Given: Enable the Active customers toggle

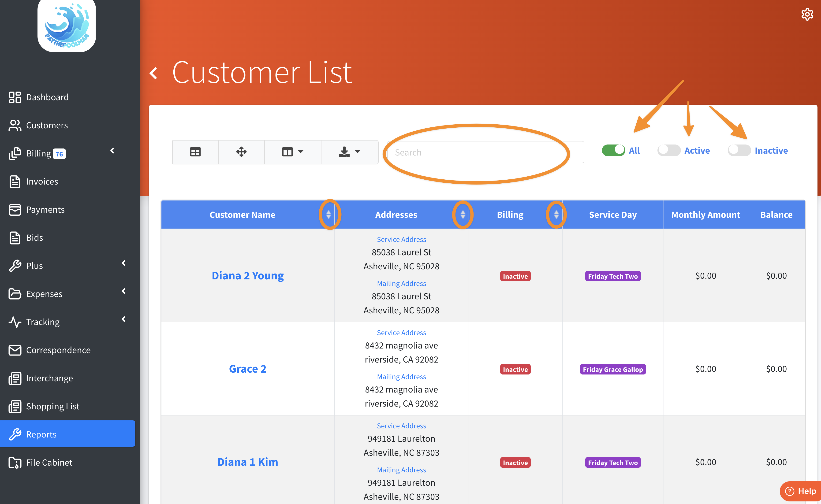Looking at the screenshot, I should coord(669,150).
